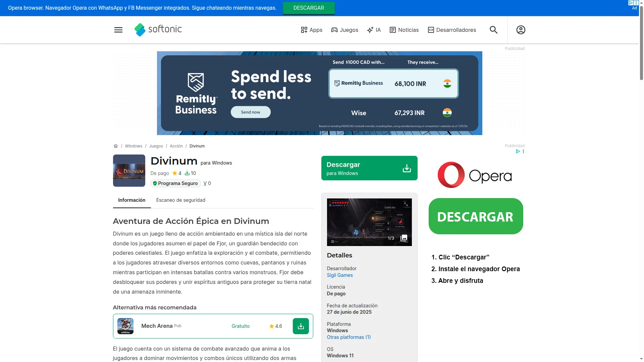Click the green Opera DESCARGAR button

476,216
